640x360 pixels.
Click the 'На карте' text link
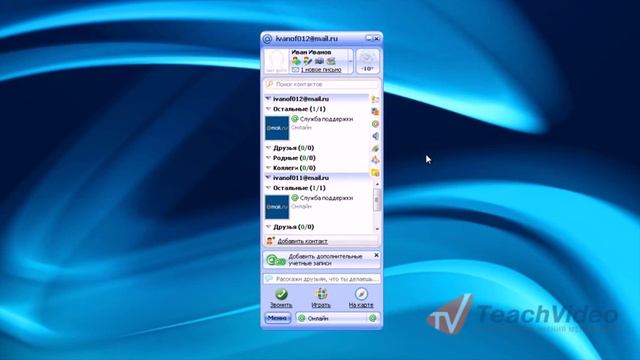[361, 305]
